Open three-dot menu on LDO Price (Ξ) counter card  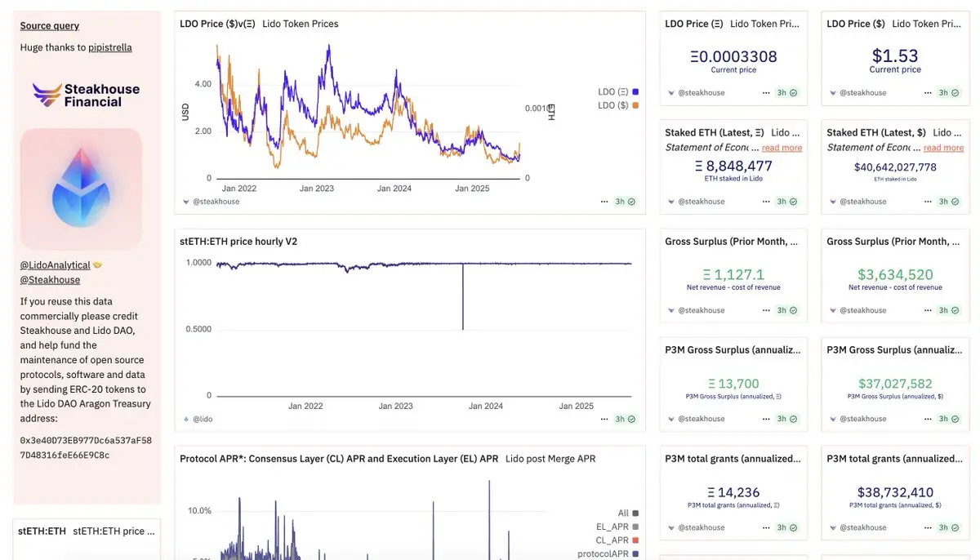[x=766, y=93]
